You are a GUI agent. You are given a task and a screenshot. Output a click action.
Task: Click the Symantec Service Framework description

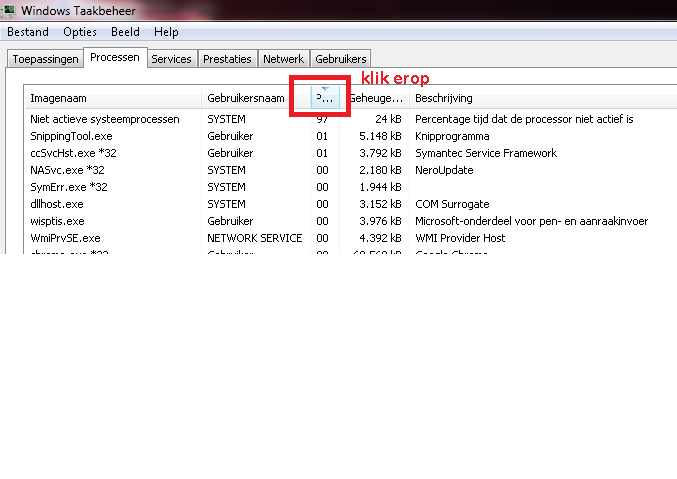pos(486,153)
